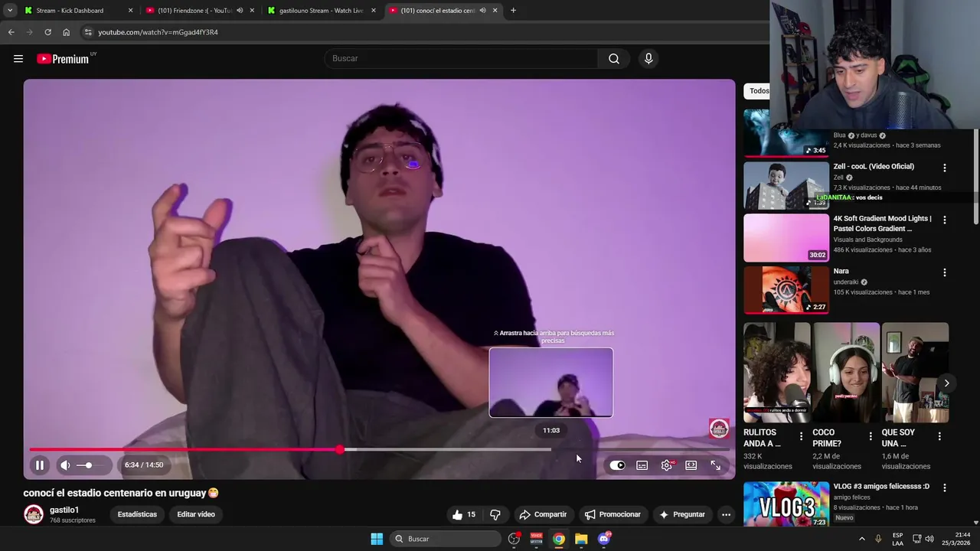The image size is (980, 551).
Task: Open COCO PRIME? short thumbnail
Action: pyautogui.click(x=846, y=373)
